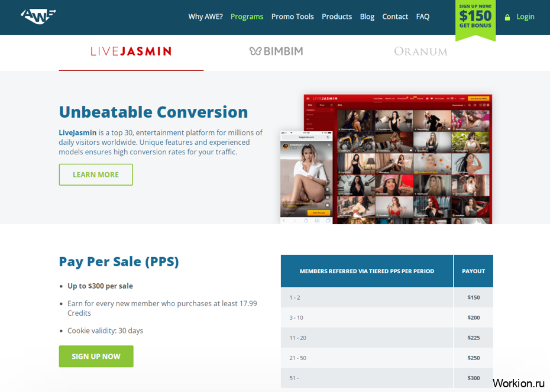Click the $200 payout cell
The image size is (550, 392).
(474, 318)
